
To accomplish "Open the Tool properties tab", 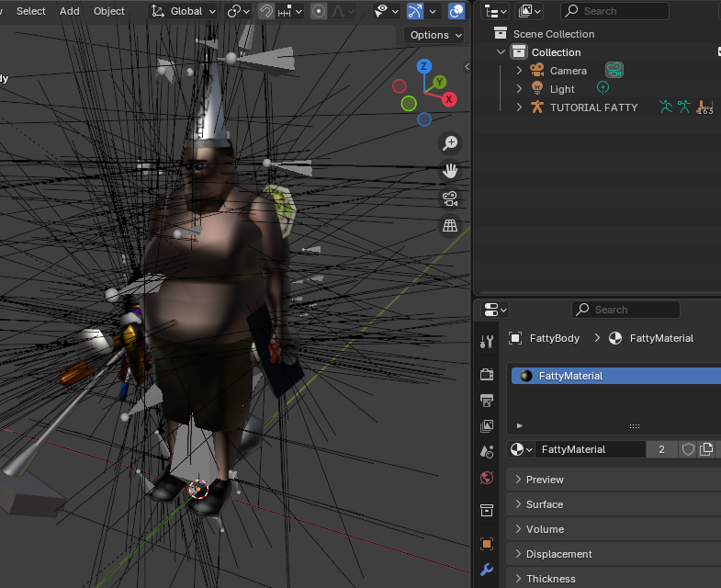I will click(x=487, y=342).
